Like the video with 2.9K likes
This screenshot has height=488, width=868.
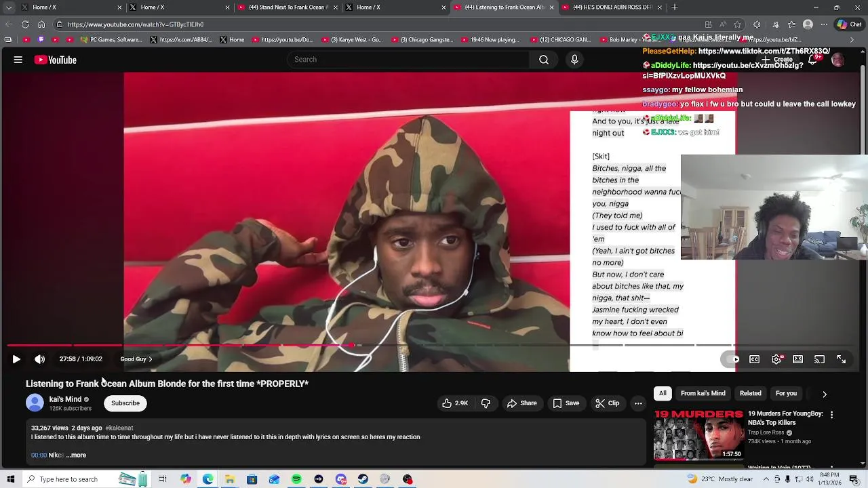[455, 403]
